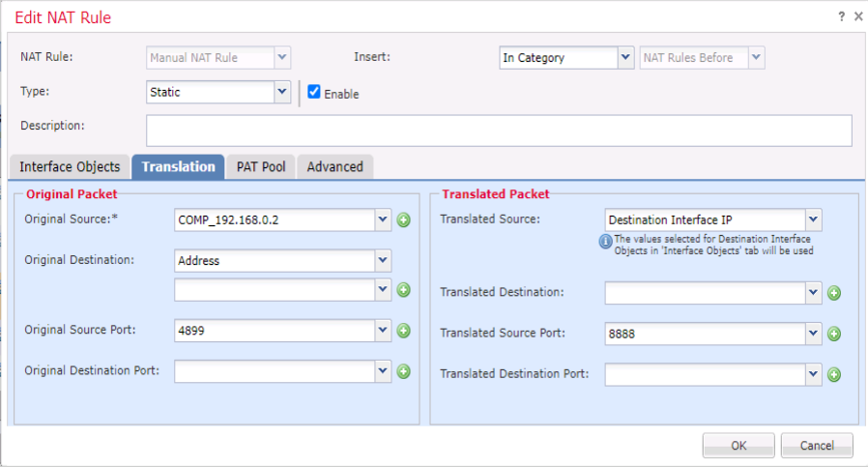Expand Original Destination Address type dropdown

[x=383, y=260]
